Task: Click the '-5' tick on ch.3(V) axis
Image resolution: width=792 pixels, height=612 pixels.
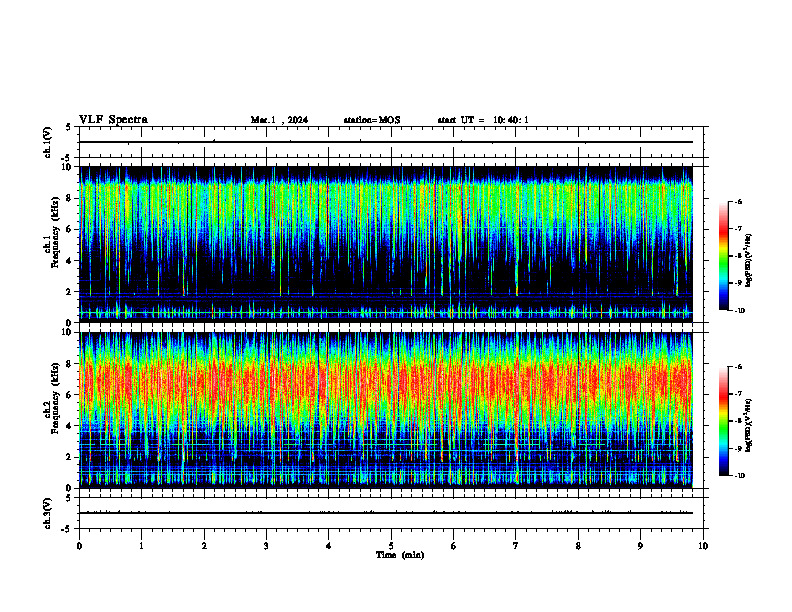Action: tap(67, 529)
